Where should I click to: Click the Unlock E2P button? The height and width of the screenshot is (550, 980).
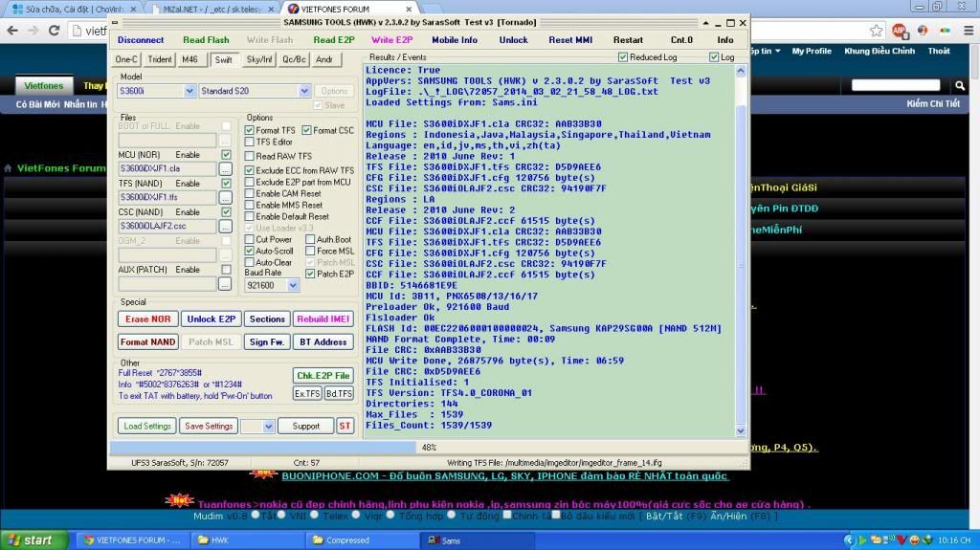(212, 319)
